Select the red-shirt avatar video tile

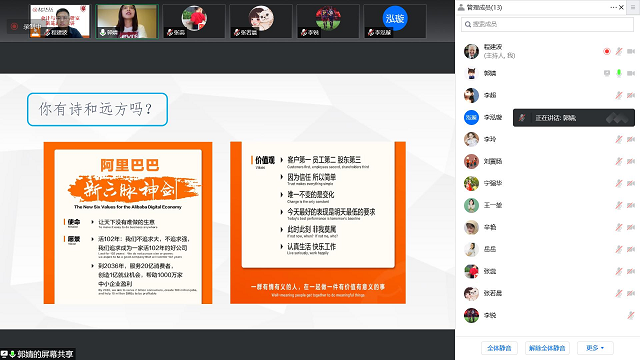tap(194, 22)
